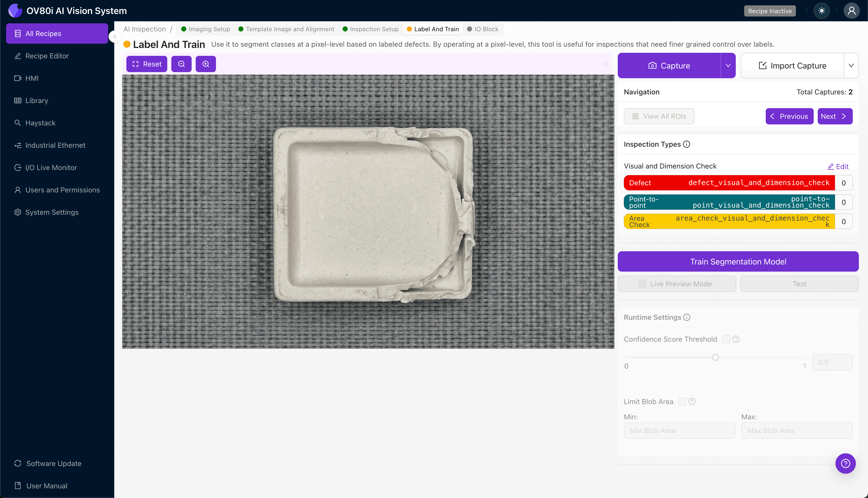Click the Min Blob Area input field
This screenshot has width=868, height=498.
(679, 431)
